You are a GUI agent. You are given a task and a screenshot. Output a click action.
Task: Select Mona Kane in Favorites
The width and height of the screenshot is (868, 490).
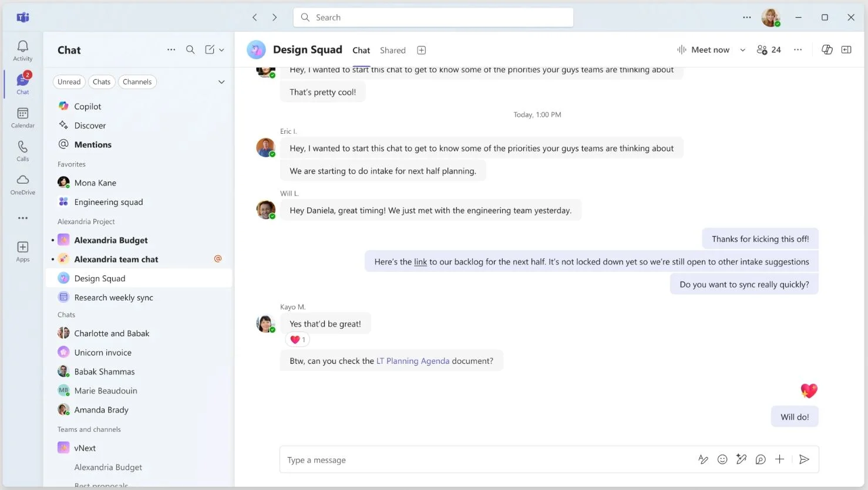pos(95,183)
